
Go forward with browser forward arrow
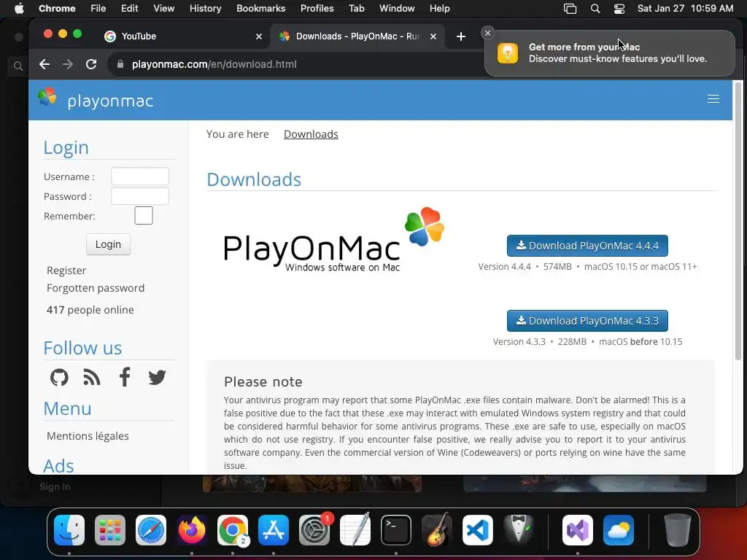tap(68, 64)
